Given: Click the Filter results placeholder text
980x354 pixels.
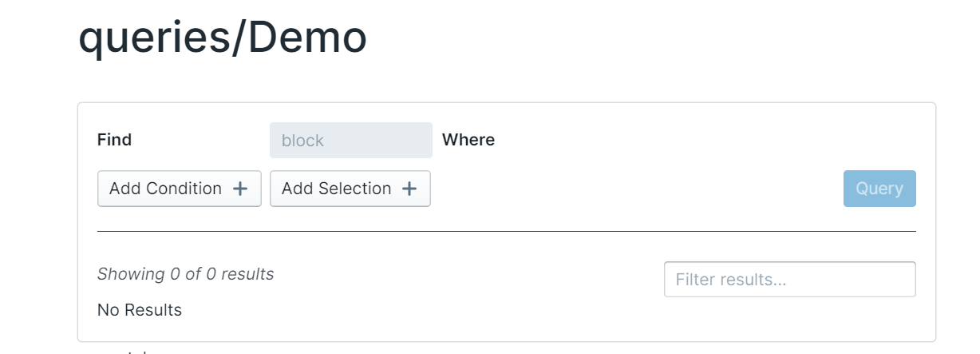Looking at the screenshot, I should tap(730, 280).
